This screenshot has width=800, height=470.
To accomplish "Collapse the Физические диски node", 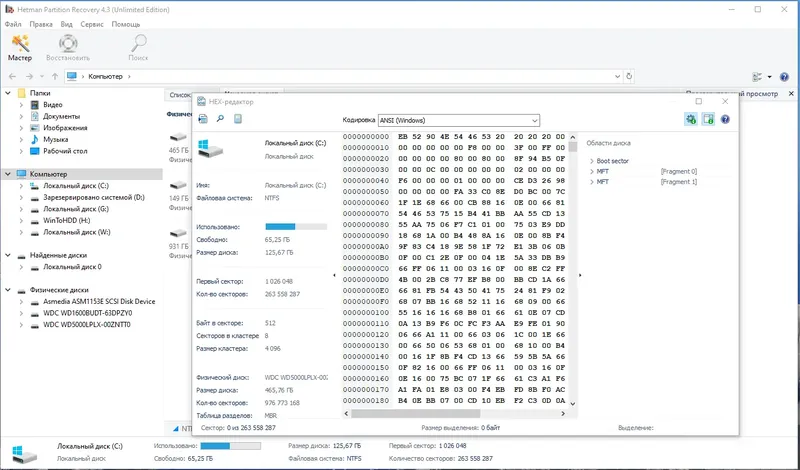I will pyautogui.click(x=8, y=290).
